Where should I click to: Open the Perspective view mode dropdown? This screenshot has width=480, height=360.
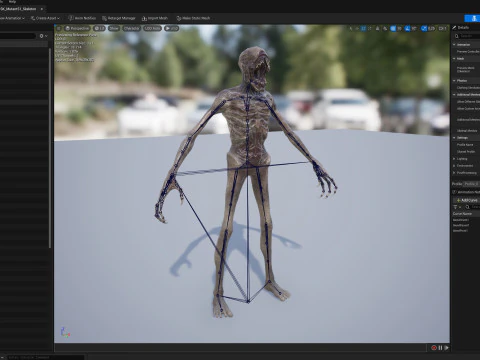(78, 28)
